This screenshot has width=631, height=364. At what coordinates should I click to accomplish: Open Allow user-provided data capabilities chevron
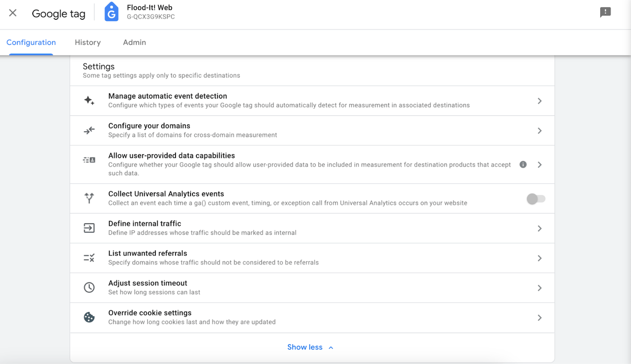coord(540,164)
